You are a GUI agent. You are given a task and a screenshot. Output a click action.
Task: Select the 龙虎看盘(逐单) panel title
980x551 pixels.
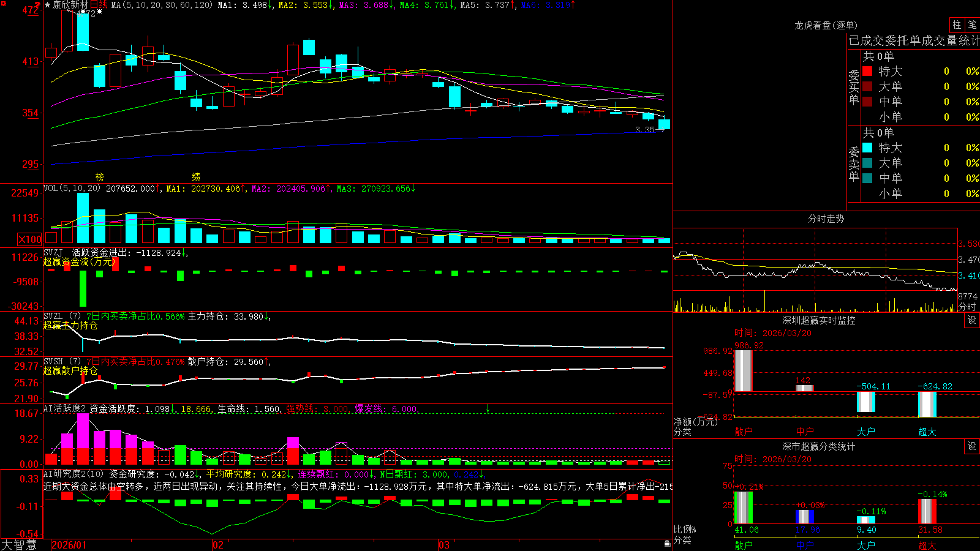[826, 25]
